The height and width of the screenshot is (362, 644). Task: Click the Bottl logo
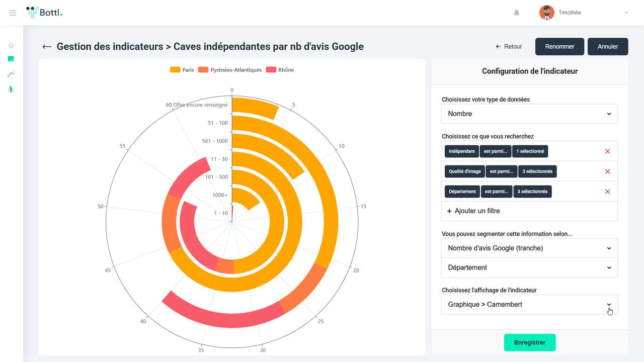[x=44, y=13]
